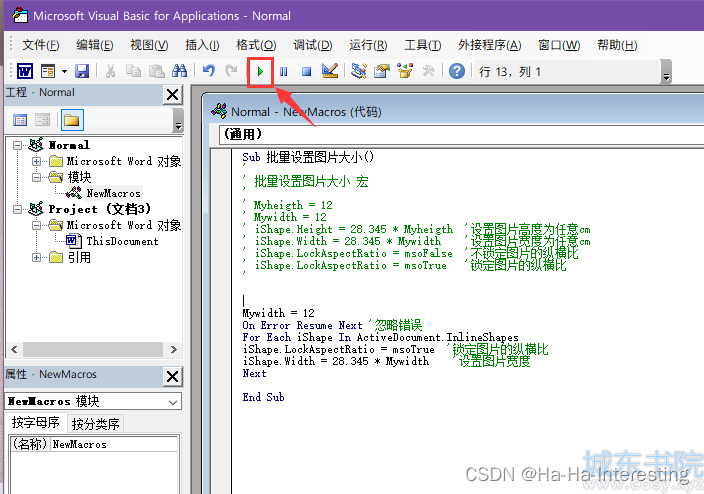Click the End Sub line in code
This screenshot has height=494, width=704.
263,397
